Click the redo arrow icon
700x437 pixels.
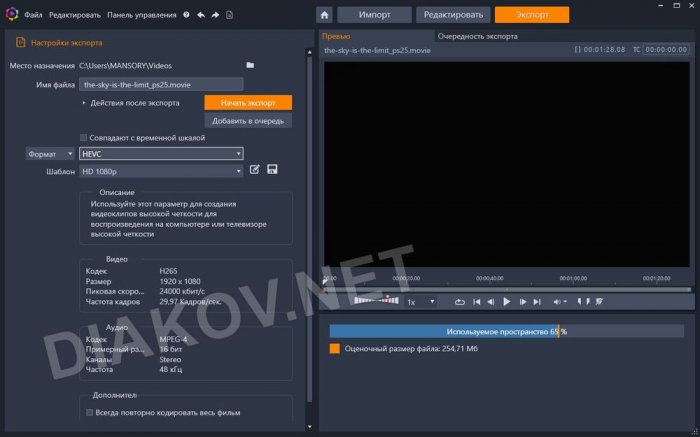click(x=215, y=15)
